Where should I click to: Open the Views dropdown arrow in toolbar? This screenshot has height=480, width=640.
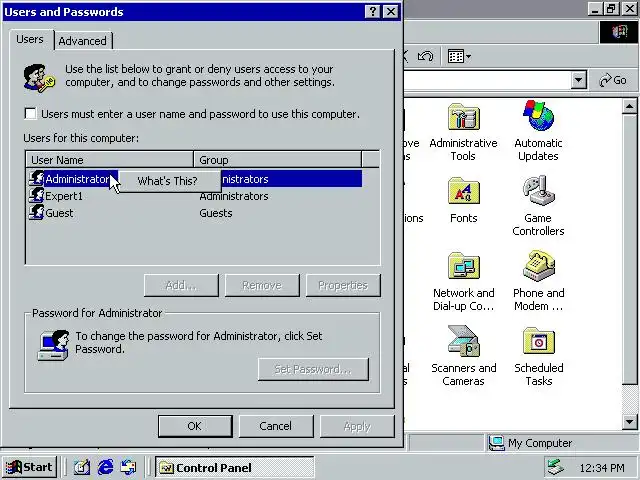click(469, 56)
